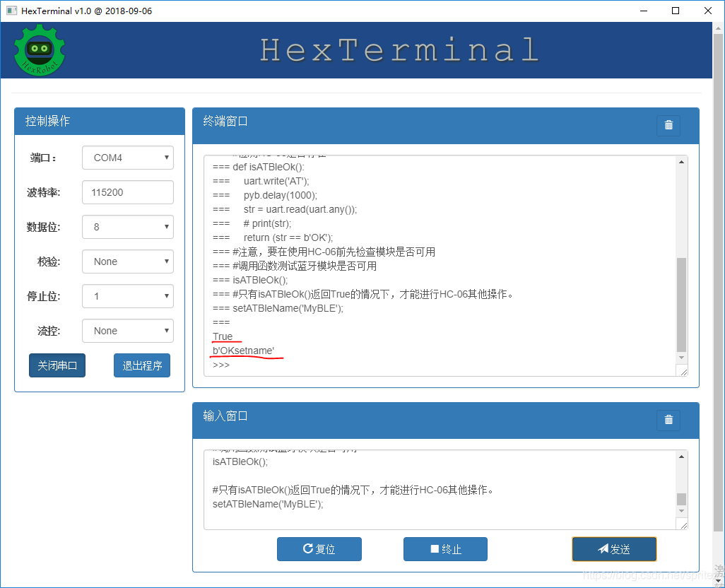Click the "=== isATBleOk();" terminal line
This screenshot has width=725, height=588.
(x=250, y=280)
